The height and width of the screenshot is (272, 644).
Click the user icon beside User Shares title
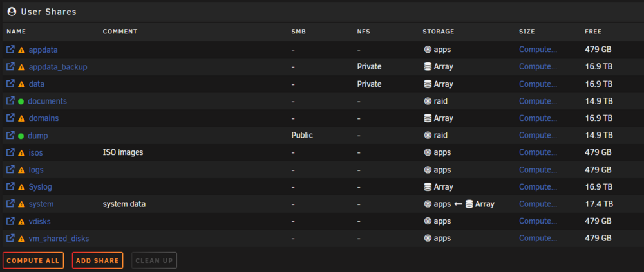coord(12,12)
